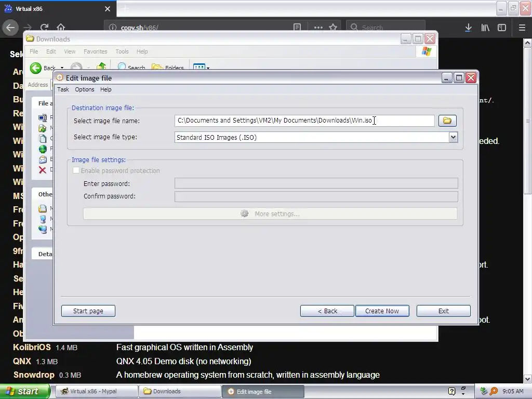This screenshot has width=532, height=399.
Task: Click the Snowdrop link
Action: (34, 375)
